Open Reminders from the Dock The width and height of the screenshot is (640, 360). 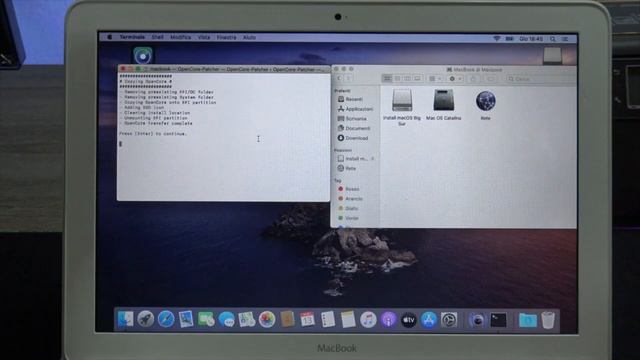pyautogui.click(x=327, y=319)
